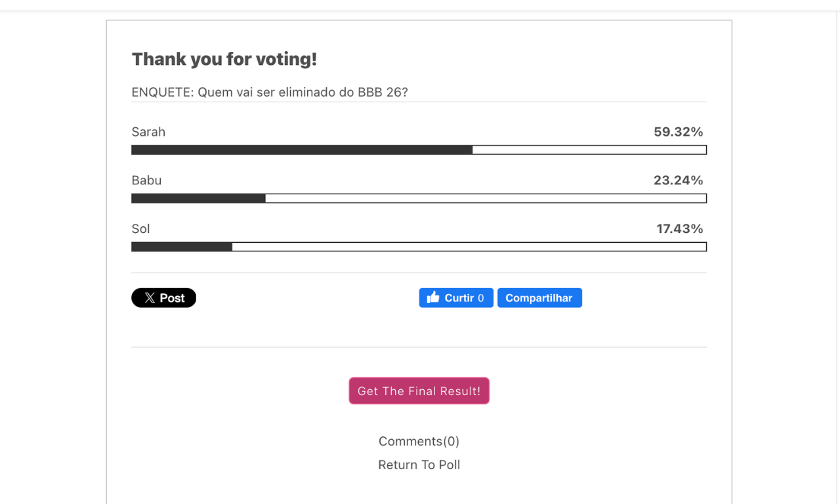Image resolution: width=840 pixels, height=504 pixels.
Task: Click the ENQUETE poll question text
Action: [270, 93]
